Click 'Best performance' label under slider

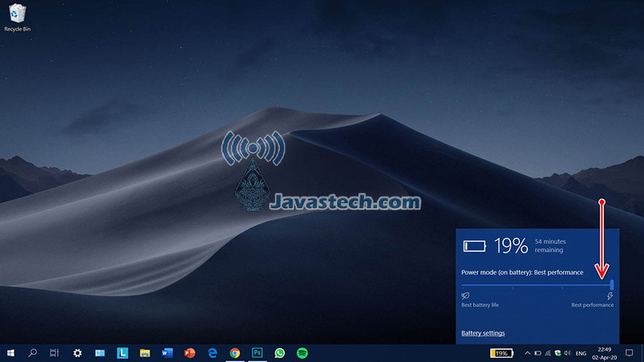pyautogui.click(x=592, y=305)
